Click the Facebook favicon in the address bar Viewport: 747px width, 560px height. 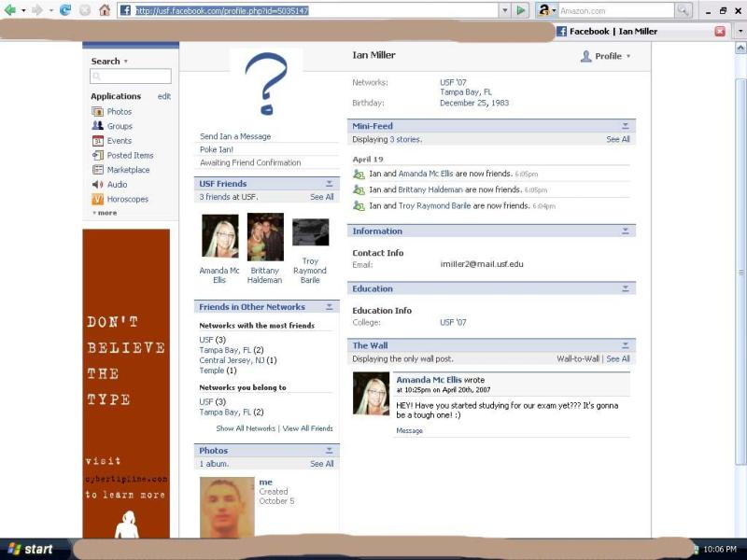[x=125, y=10]
